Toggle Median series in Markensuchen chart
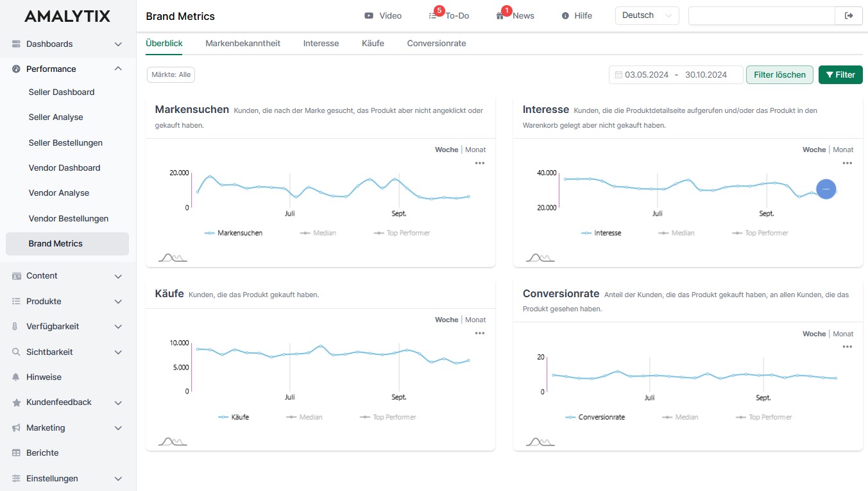Image resolution: width=868 pixels, height=491 pixels. click(318, 233)
